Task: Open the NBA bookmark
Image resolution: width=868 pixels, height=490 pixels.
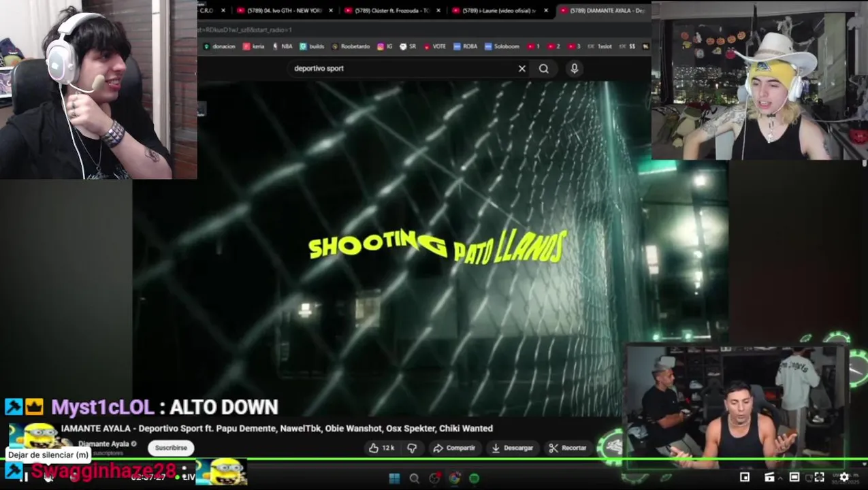Action: [x=282, y=46]
